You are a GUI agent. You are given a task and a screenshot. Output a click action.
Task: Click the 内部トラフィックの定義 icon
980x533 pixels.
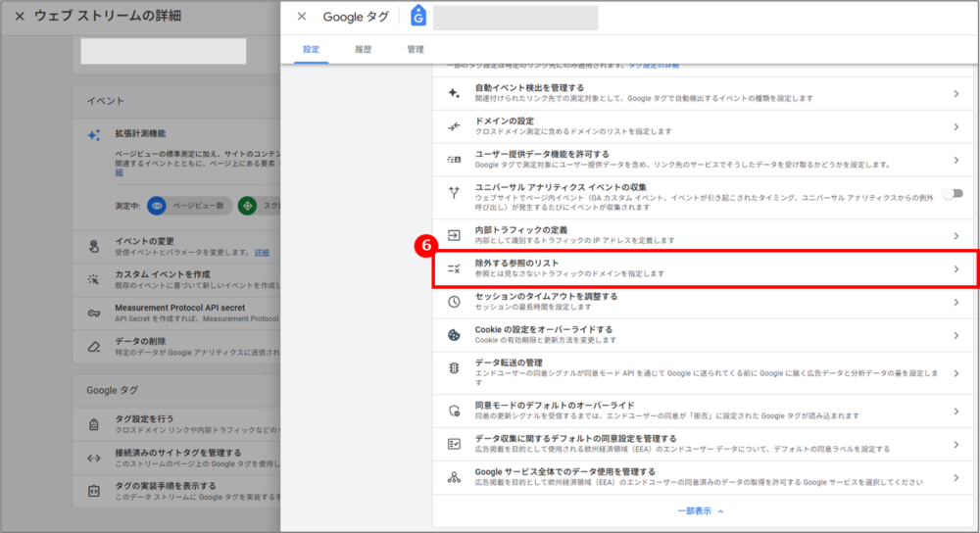(x=454, y=235)
